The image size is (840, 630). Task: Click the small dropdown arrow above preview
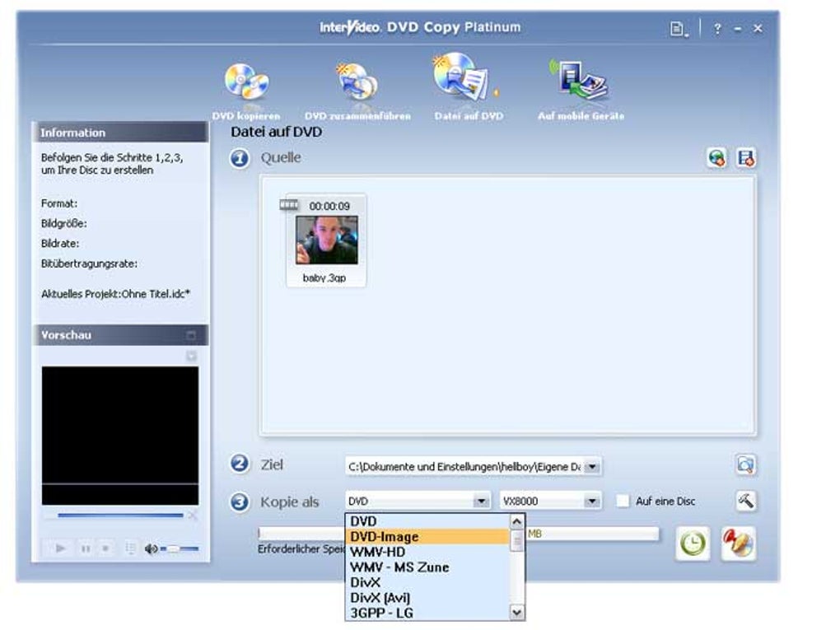coord(191,357)
